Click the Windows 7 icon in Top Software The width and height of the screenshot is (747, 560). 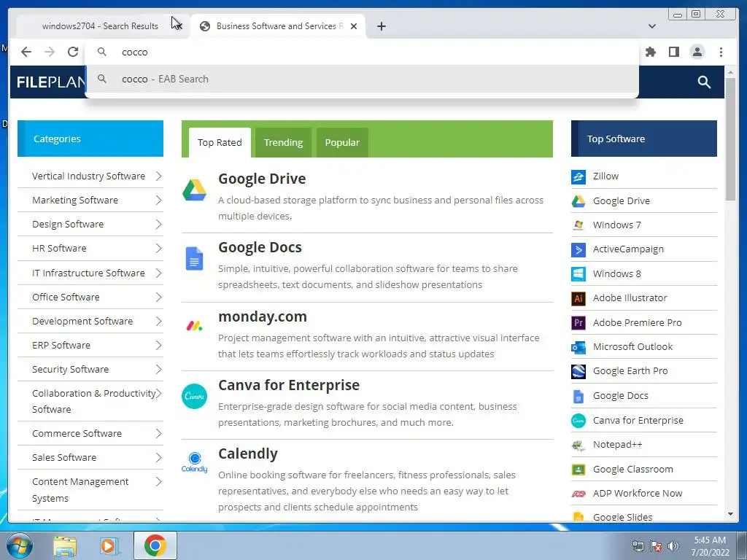(578, 225)
